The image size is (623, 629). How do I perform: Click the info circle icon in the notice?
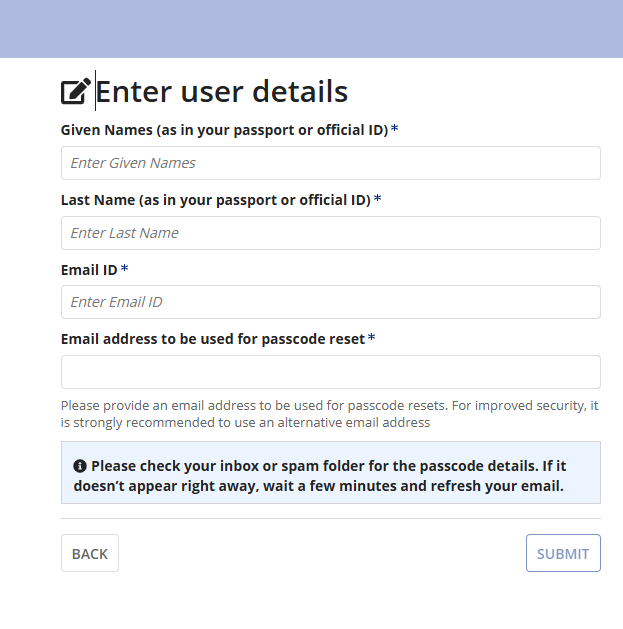80,467
